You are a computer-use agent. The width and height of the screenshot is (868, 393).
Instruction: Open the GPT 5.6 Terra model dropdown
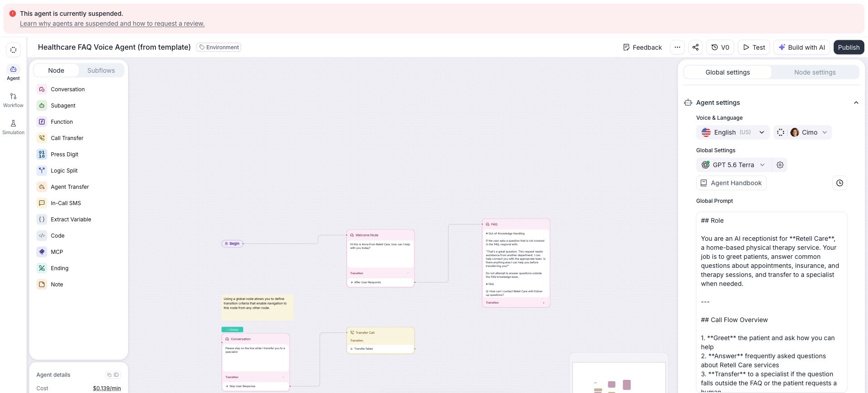coord(733,165)
